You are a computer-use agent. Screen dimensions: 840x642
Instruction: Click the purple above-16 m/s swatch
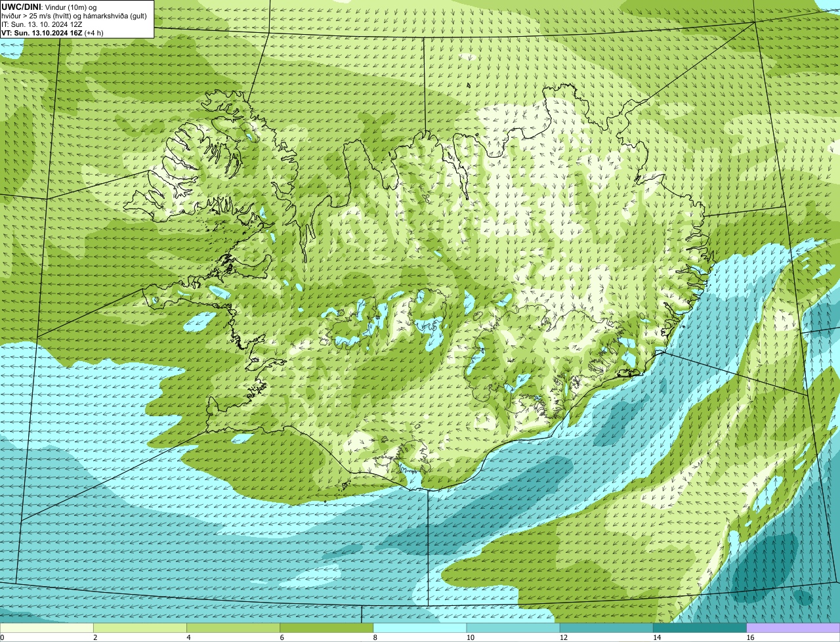793,628
